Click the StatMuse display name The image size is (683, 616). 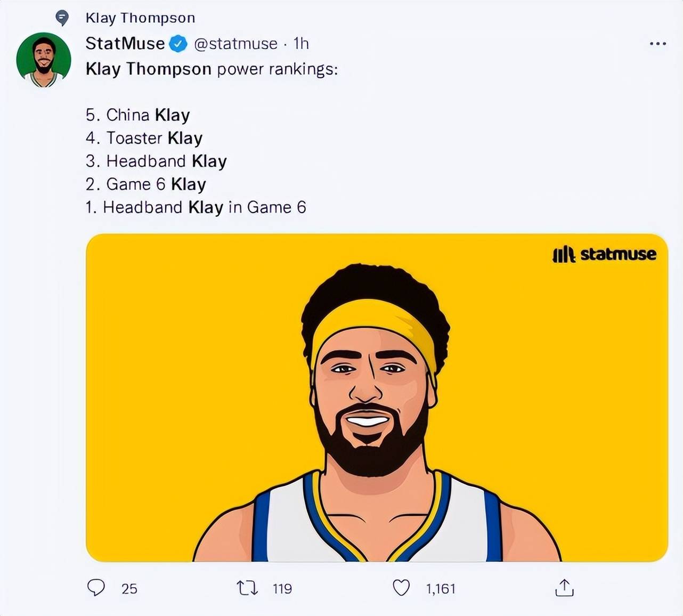point(125,43)
